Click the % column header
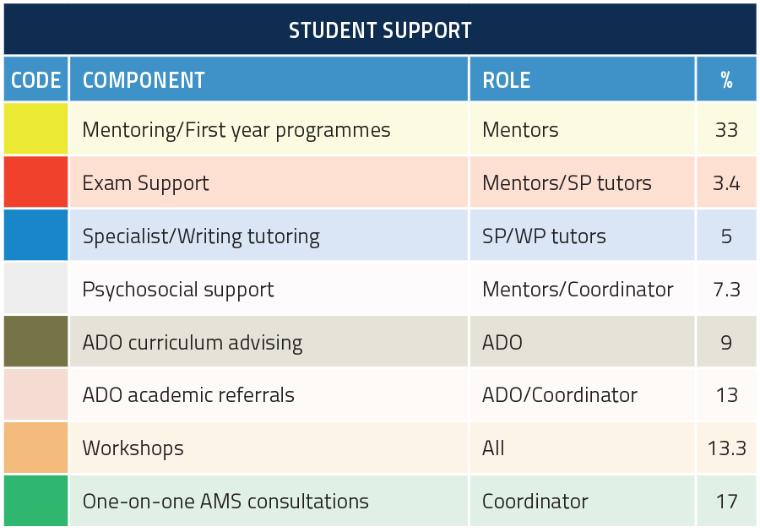This screenshot has width=760, height=532. 726,79
